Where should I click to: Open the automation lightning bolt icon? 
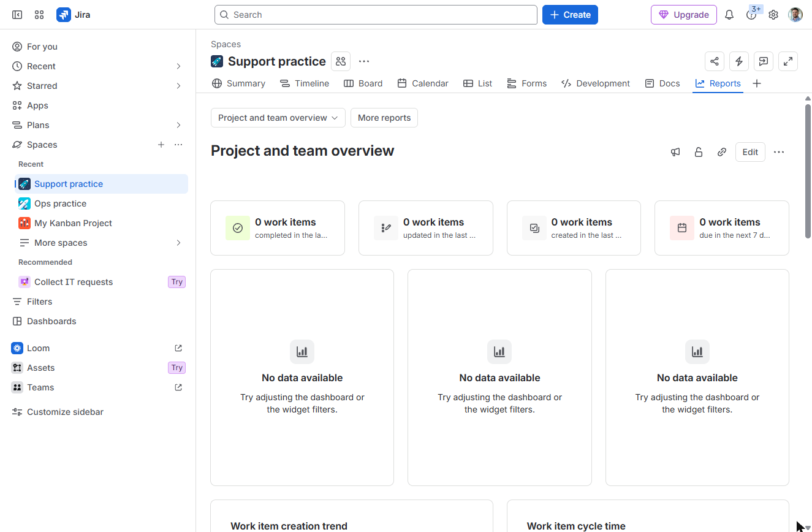pos(739,61)
